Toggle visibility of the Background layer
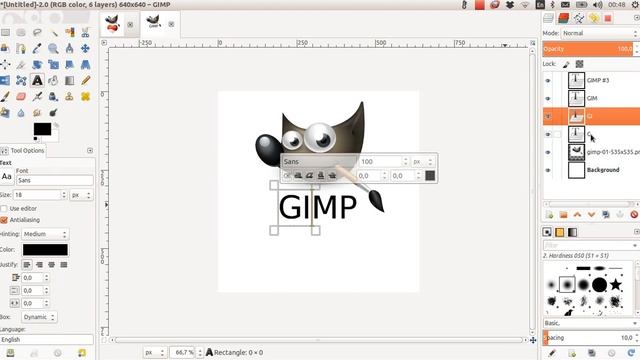The image size is (640, 360). pyautogui.click(x=548, y=170)
